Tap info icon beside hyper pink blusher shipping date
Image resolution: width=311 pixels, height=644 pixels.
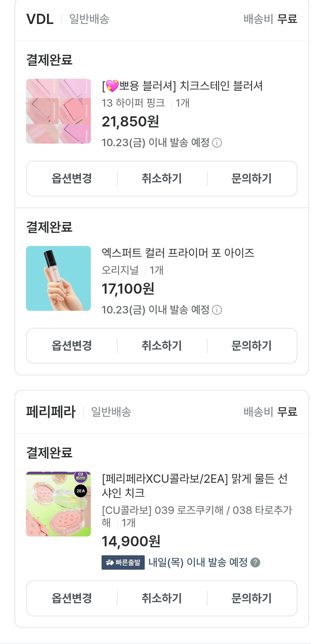pyautogui.click(x=217, y=143)
